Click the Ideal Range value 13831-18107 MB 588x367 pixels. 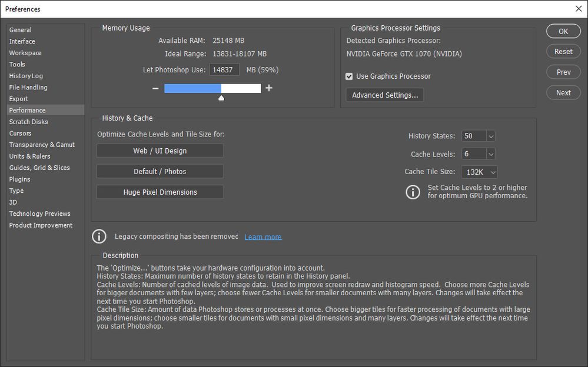(x=240, y=54)
